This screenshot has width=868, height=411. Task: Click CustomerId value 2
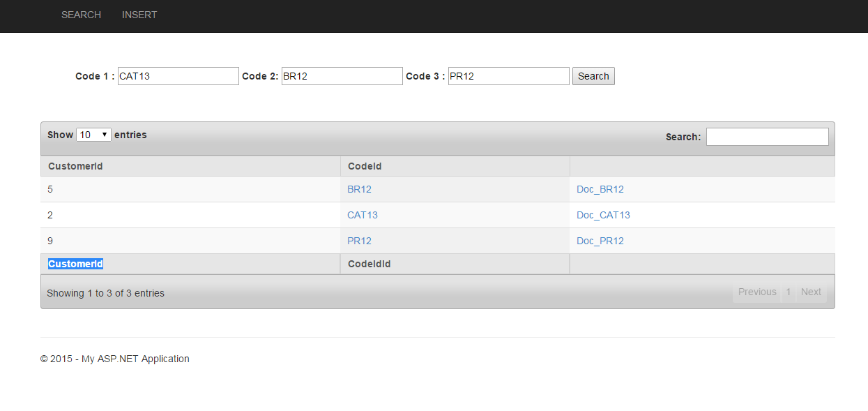[50, 215]
